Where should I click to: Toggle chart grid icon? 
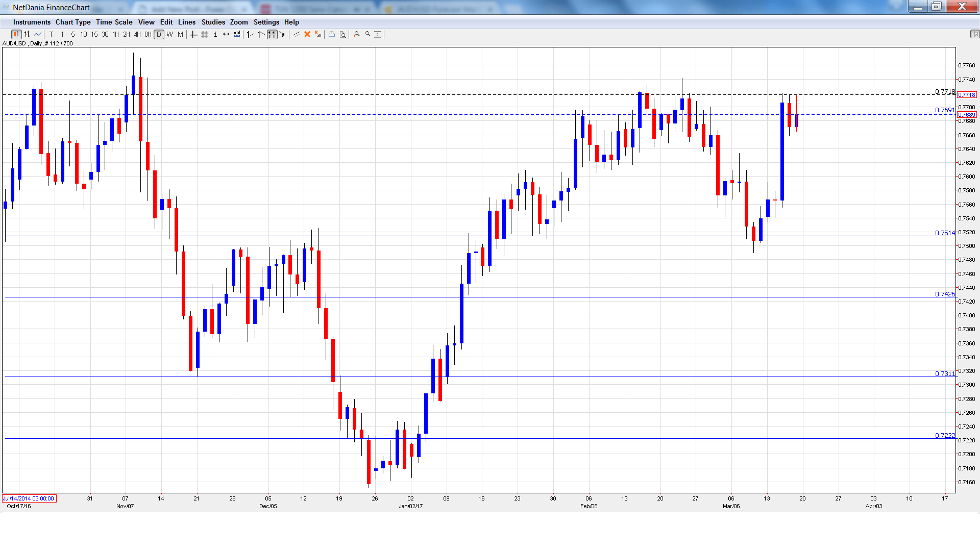[x=204, y=34]
